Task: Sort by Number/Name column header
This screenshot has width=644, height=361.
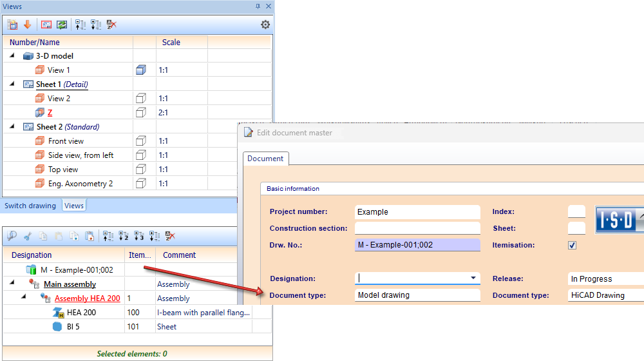Action: point(68,43)
